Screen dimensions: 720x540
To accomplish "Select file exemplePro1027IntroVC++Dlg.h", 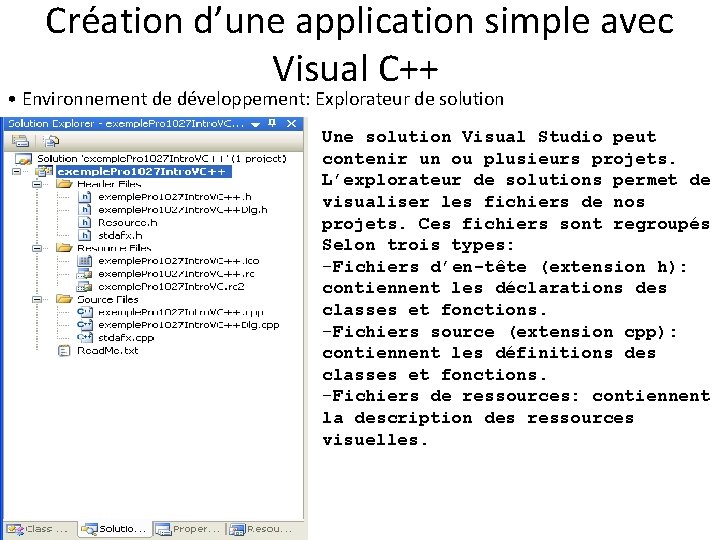I will click(183, 209).
